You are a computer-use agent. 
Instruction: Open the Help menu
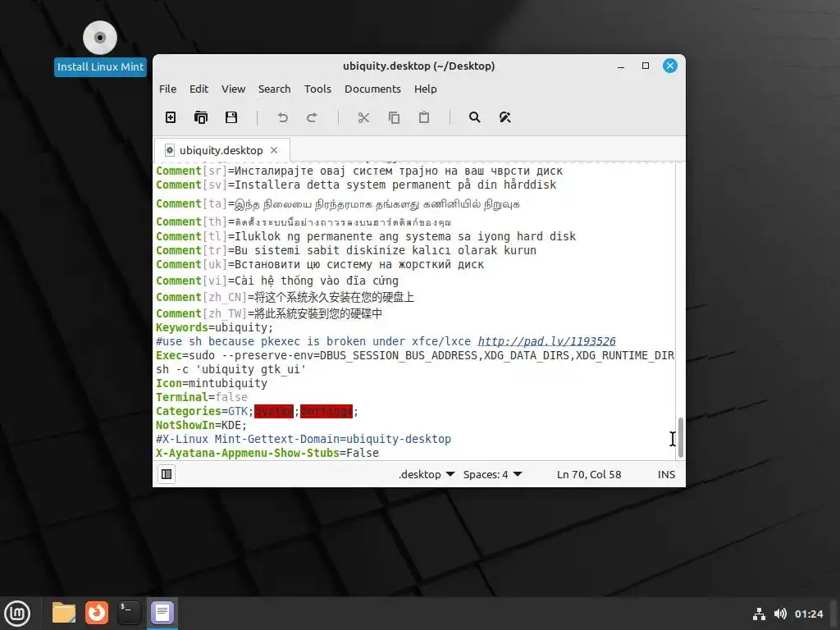click(426, 89)
